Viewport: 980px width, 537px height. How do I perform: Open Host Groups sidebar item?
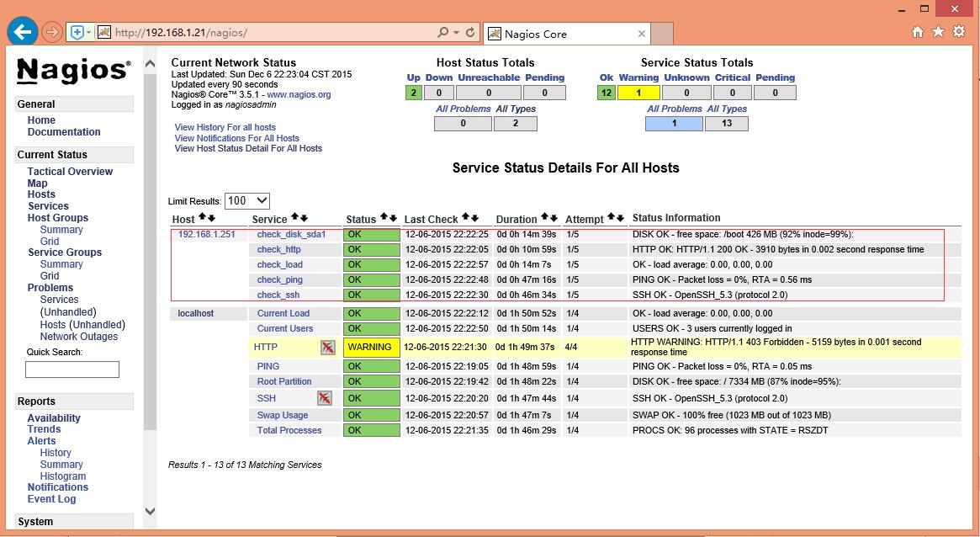tap(58, 218)
